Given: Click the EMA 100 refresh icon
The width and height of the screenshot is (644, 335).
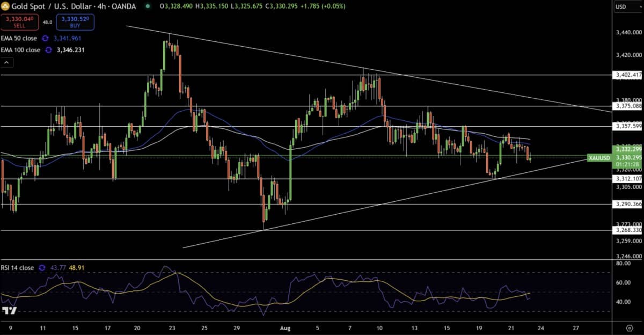Looking at the screenshot, I should pos(48,50).
